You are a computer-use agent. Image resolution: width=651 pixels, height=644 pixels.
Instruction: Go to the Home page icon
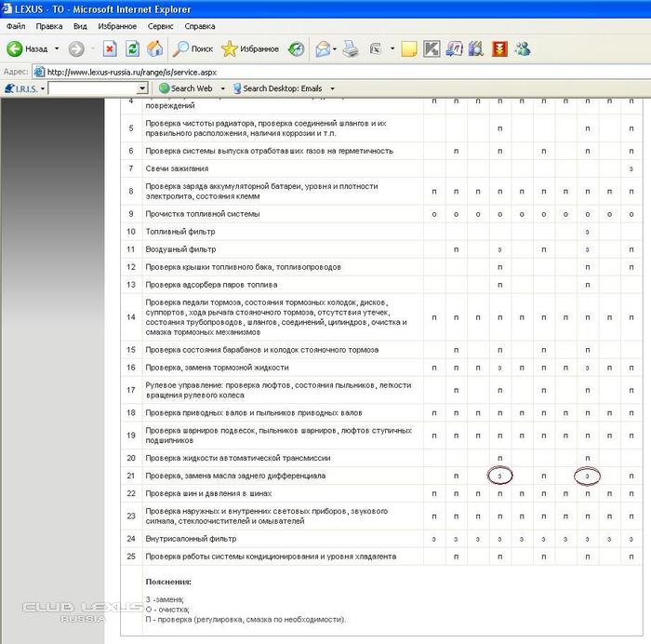coord(155,48)
